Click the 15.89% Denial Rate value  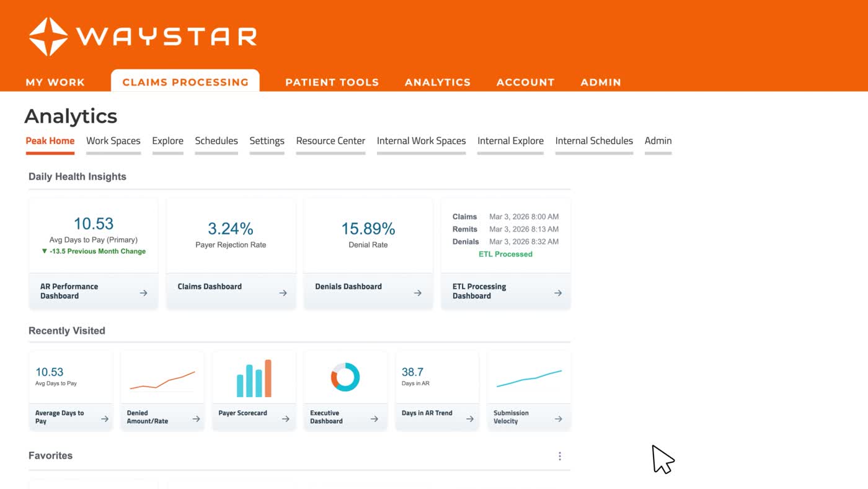(x=368, y=229)
